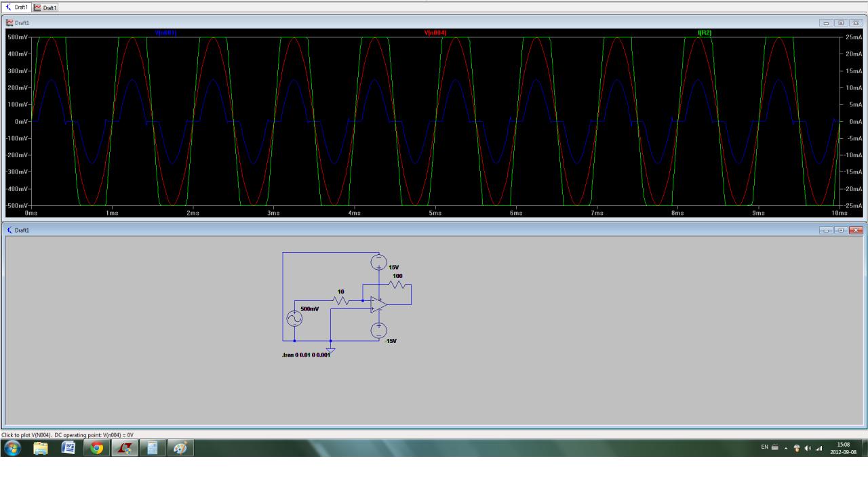The height and width of the screenshot is (488, 868).
Task: Click the .tran 0 0.01 0 0.001 directive
Action: click(x=306, y=356)
